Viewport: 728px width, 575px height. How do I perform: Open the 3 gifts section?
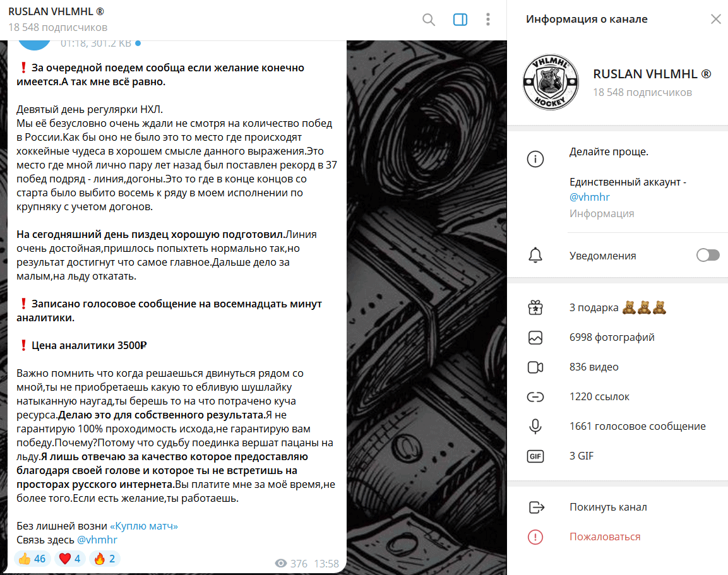pos(618,307)
